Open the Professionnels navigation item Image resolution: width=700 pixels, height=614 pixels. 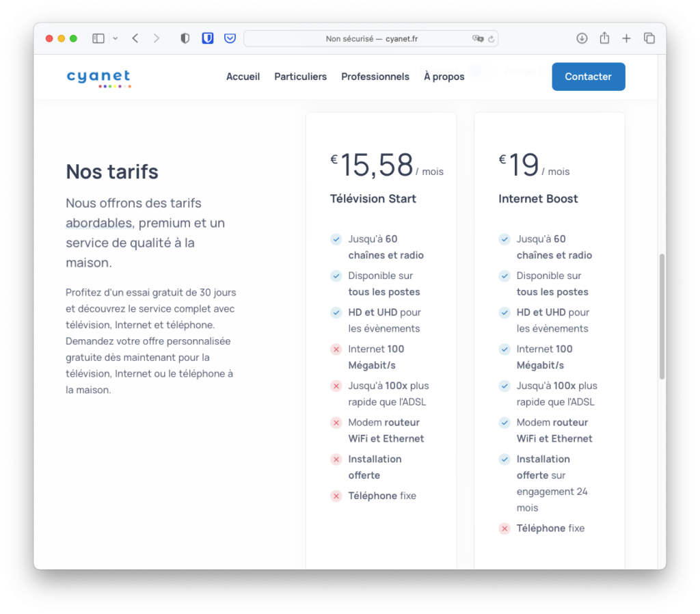tap(375, 77)
